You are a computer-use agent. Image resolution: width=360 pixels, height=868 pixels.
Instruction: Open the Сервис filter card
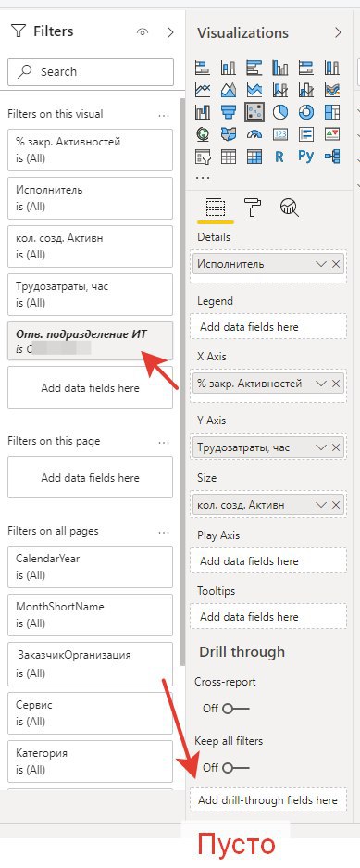tap(90, 713)
